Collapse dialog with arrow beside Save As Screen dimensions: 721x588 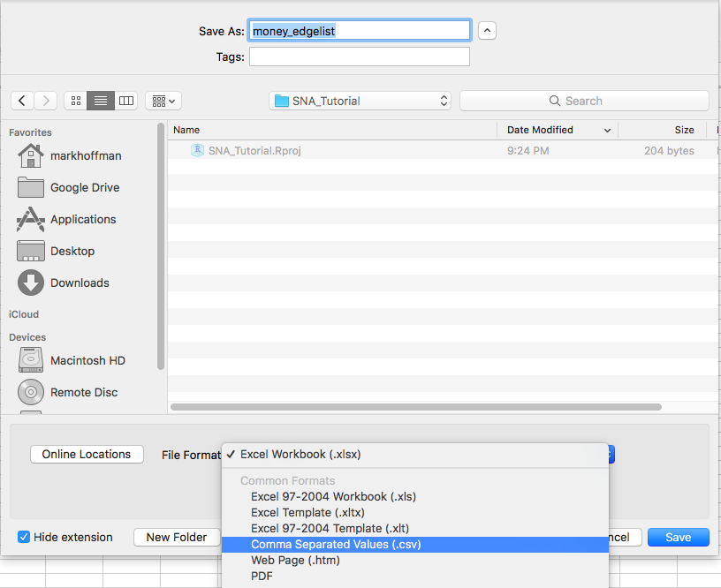(x=487, y=31)
